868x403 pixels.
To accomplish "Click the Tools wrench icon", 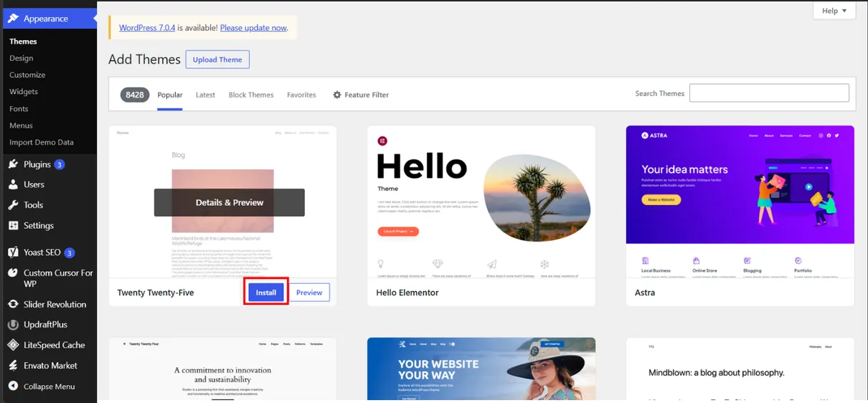I will (x=13, y=205).
